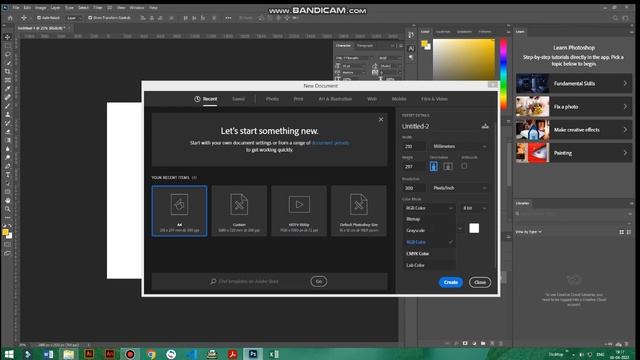Open Adobe Acrobat from the taskbar

[x=232, y=354]
